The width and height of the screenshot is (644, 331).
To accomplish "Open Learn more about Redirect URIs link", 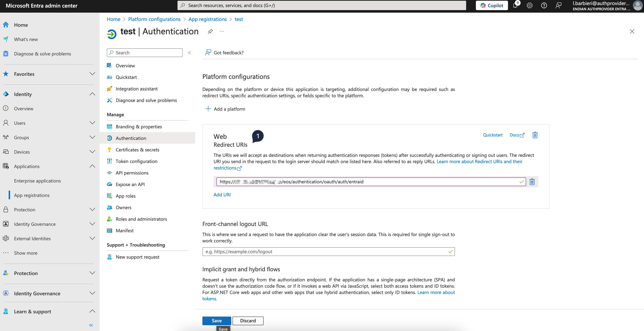I will coord(479,161).
